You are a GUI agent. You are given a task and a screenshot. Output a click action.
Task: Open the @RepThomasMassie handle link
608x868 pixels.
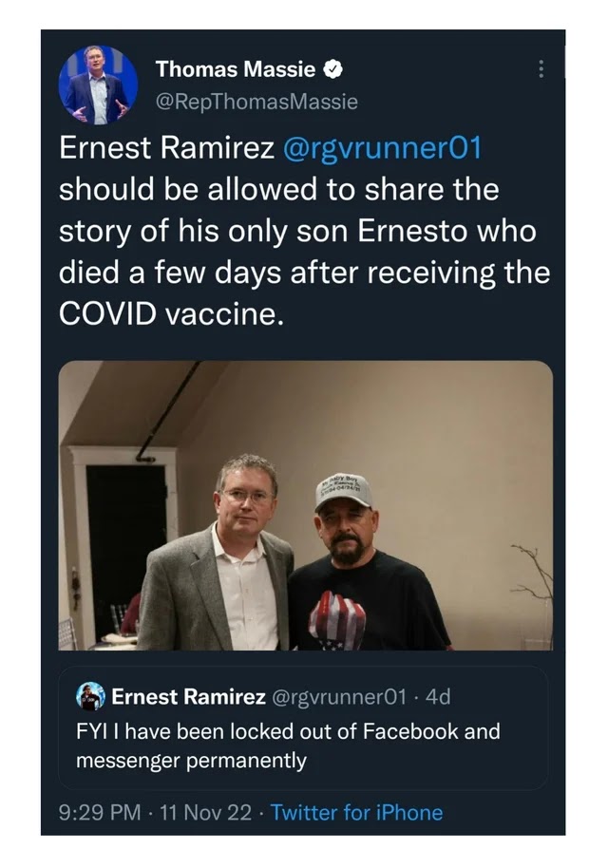point(256,102)
